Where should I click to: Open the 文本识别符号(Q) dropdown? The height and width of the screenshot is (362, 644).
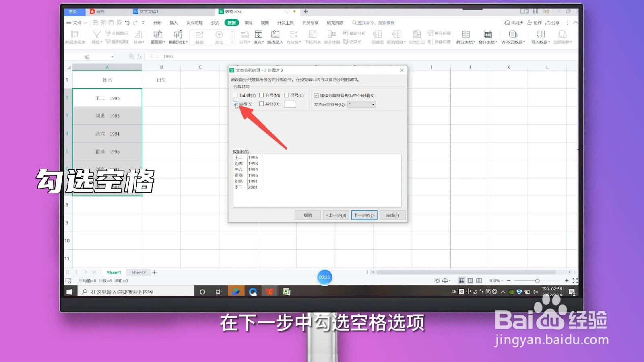point(362,104)
